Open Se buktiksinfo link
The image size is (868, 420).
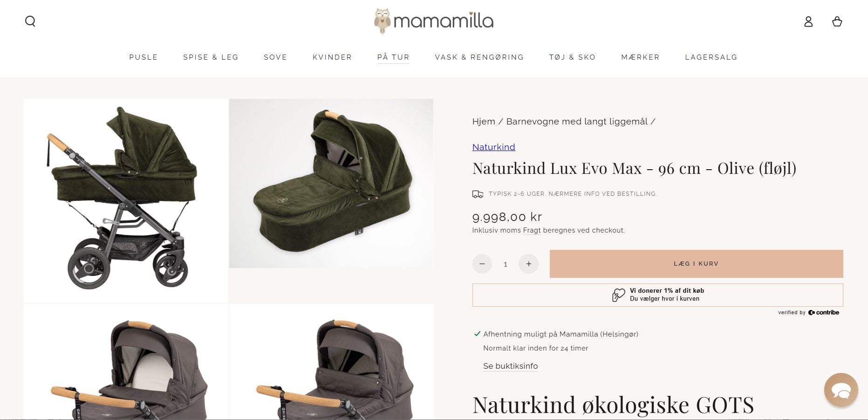click(510, 366)
